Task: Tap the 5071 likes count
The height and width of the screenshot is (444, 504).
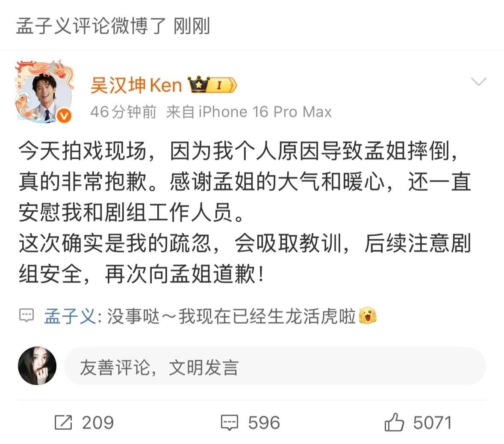Action: point(432,423)
